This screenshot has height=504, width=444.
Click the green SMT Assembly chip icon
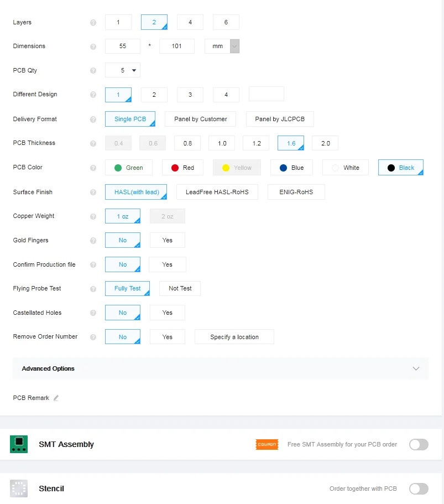point(19,444)
